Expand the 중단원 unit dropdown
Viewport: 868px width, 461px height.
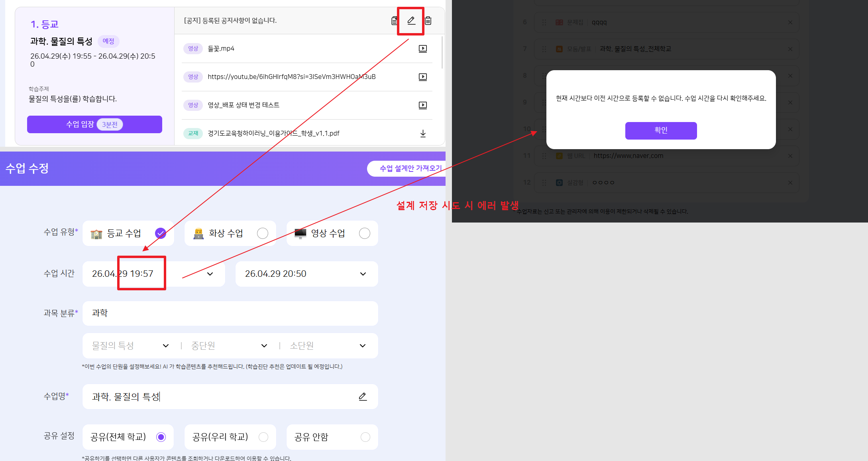264,346
